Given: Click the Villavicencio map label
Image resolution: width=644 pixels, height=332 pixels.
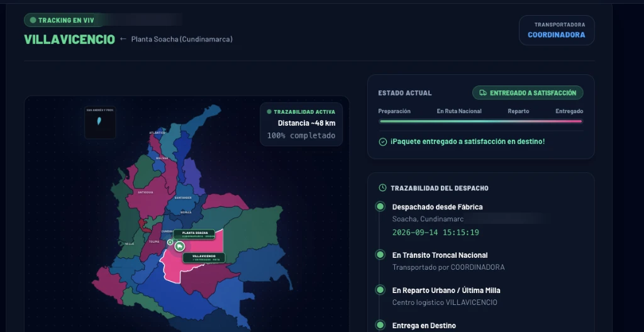Looking at the screenshot, I should 204,258.
